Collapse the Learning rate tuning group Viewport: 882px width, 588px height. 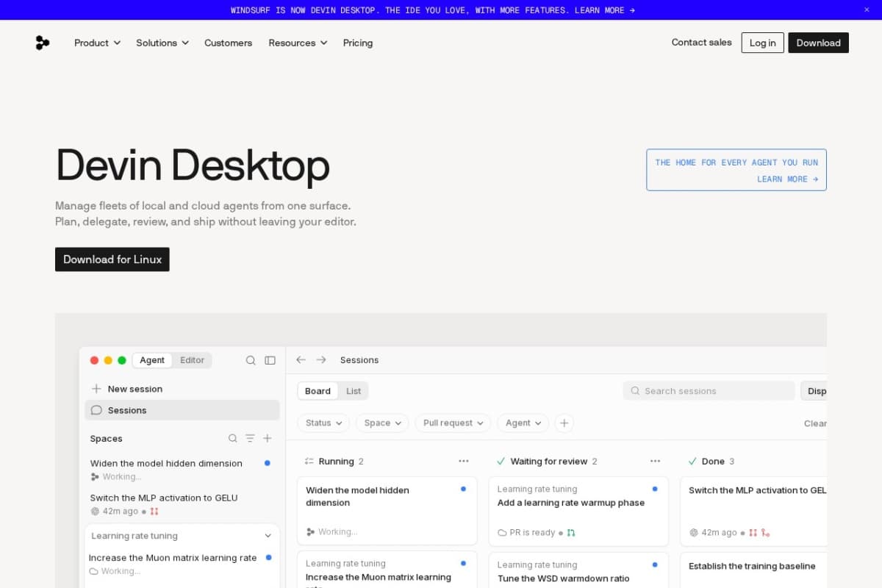pos(268,536)
